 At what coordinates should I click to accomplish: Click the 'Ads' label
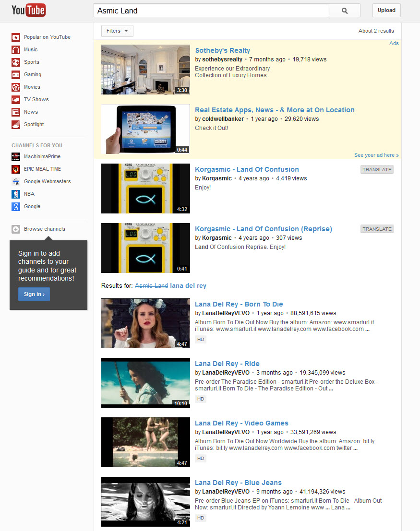pyautogui.click(x=394, y=43)
